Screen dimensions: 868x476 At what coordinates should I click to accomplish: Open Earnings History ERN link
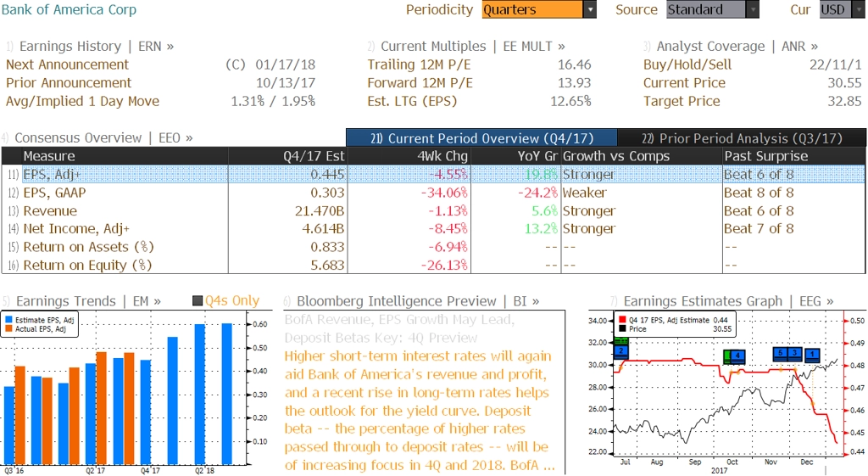tap(97, 46)
